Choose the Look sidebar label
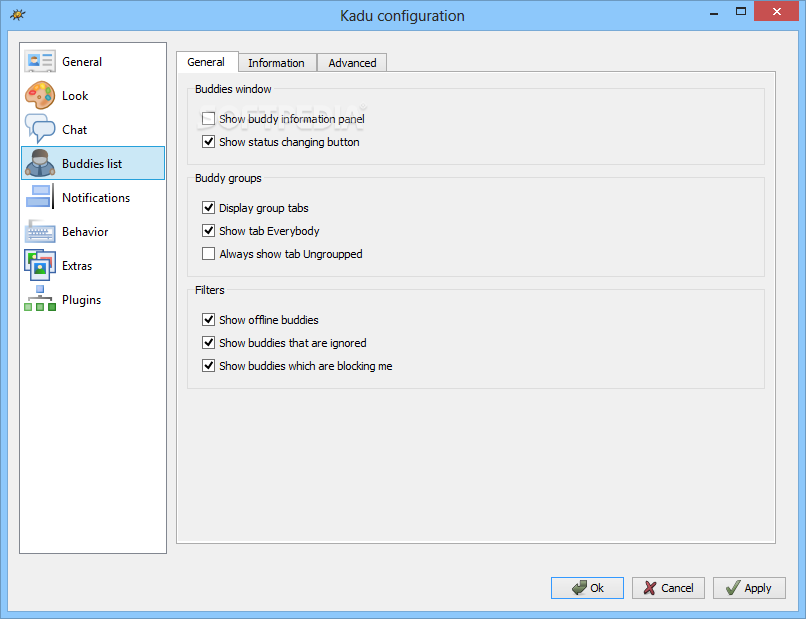 pyautogui.click(x=75, y=96)
